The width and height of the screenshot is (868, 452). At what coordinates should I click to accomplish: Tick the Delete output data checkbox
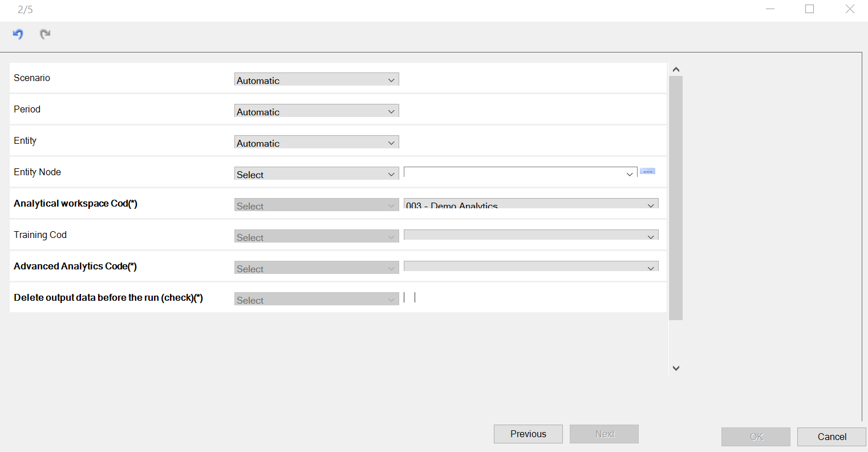pos(409,297)
